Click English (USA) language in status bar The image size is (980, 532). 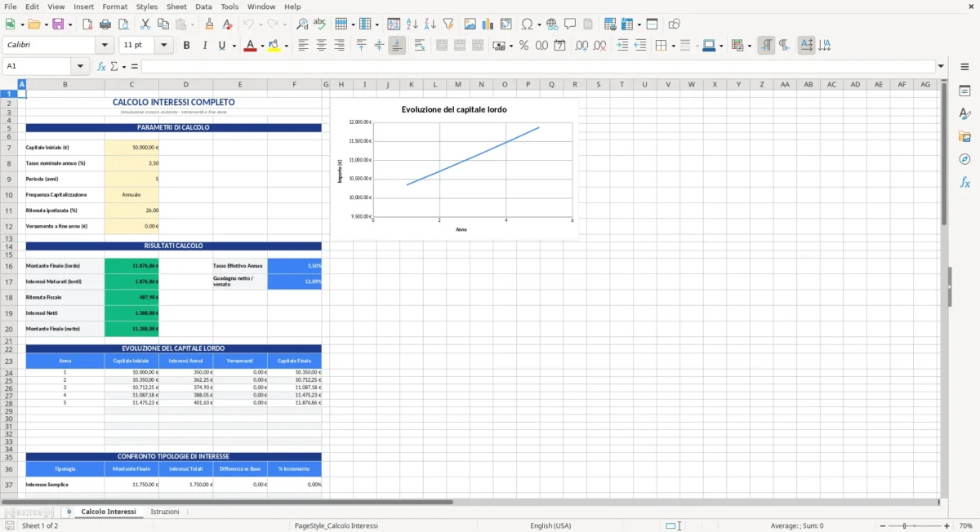550,526
